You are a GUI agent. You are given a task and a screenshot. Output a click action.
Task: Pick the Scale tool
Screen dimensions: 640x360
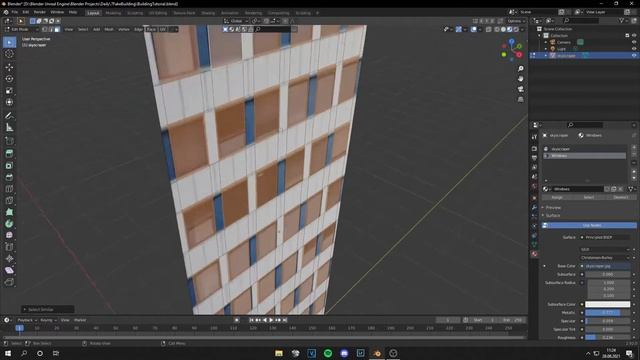(x=9, y=91)
